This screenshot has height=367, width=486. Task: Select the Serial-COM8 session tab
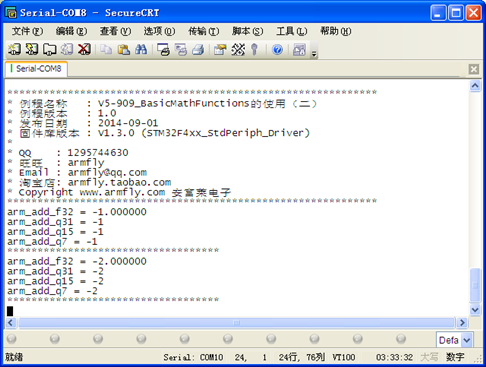[36, 69]
